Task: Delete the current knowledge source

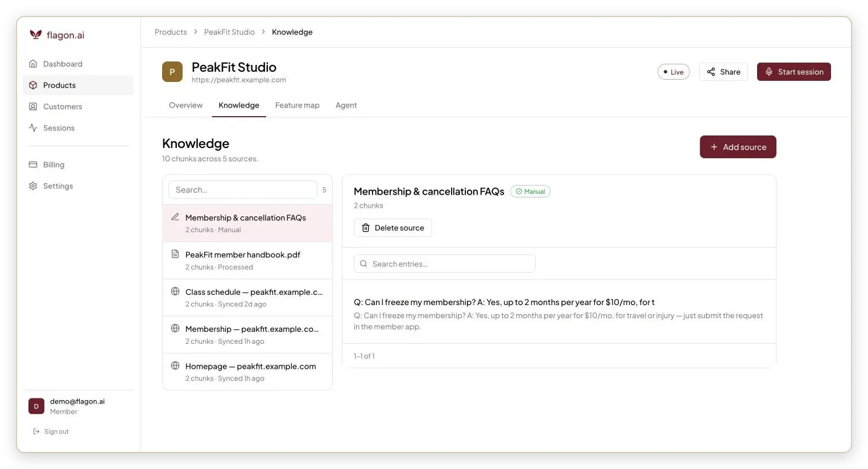Action: click(x=392, y=228)
